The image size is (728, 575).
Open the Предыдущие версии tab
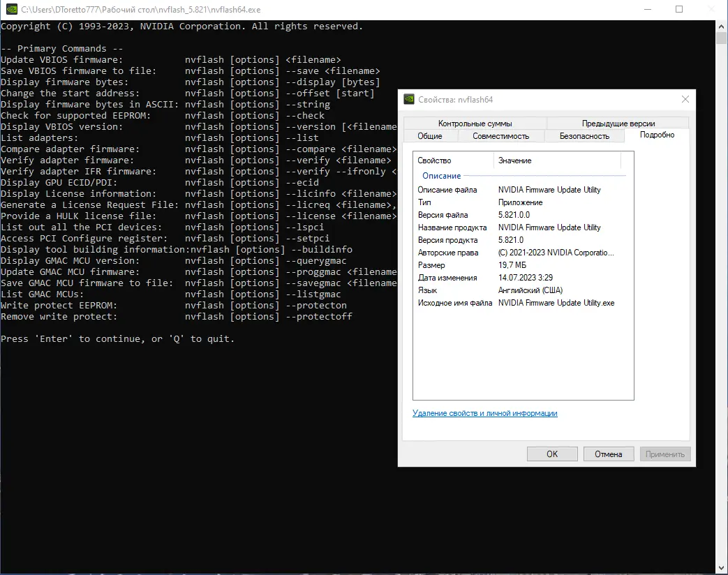pos(618,124)
